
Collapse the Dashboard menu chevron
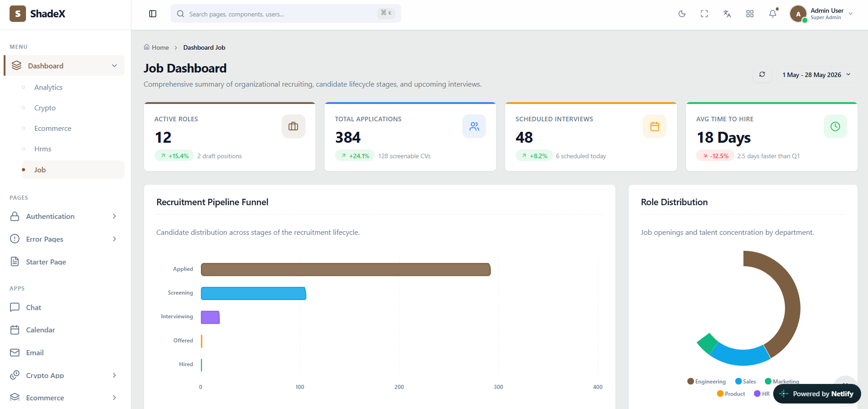(x=114, y=66)
